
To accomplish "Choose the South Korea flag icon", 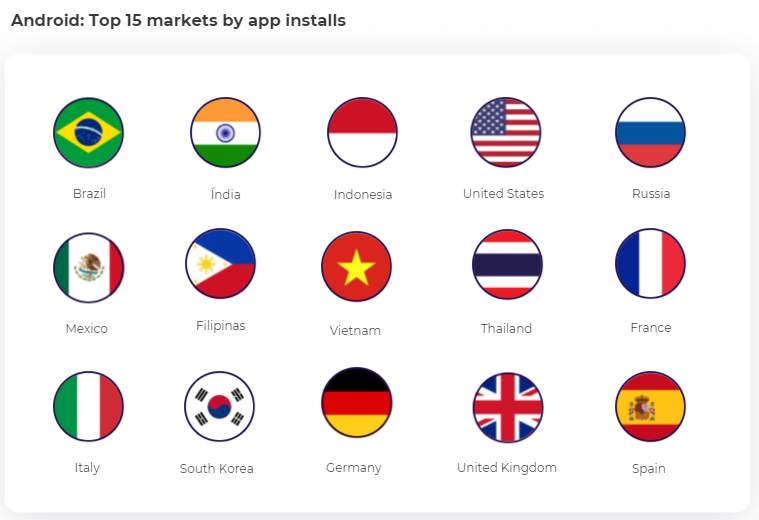I will pos(219,406).
